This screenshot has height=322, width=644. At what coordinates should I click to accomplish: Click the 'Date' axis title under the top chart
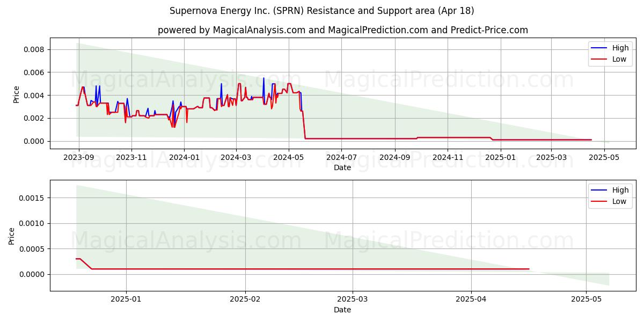342,168
